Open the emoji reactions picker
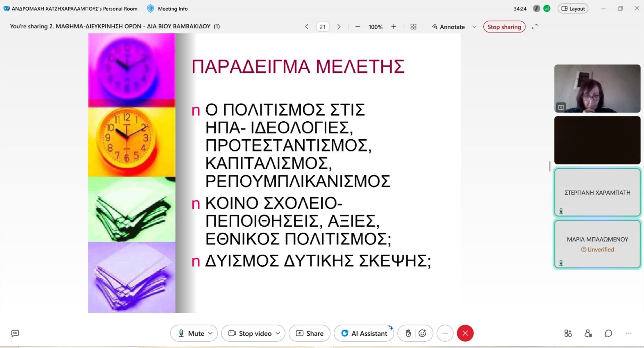Image resolution: width=644 pixels, height=348 pixels. coord(423,333)
